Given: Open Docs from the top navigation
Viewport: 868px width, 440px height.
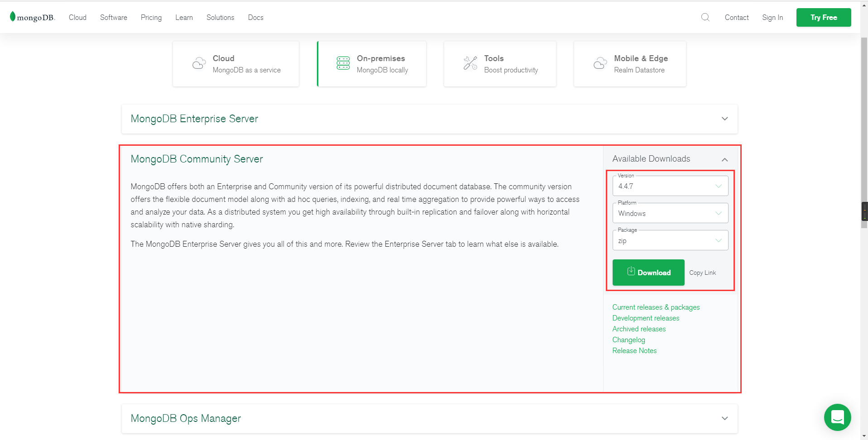Looking at the screenshot, I should 255,17.
